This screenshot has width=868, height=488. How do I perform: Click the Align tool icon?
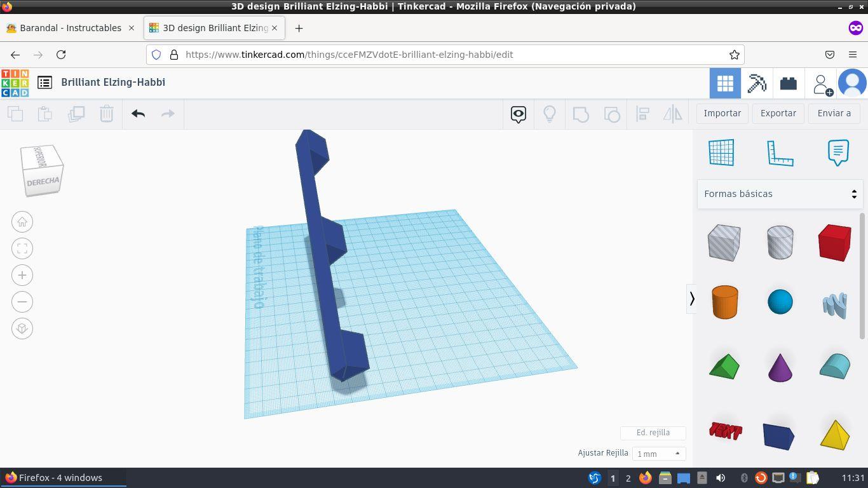click(642, 114)
